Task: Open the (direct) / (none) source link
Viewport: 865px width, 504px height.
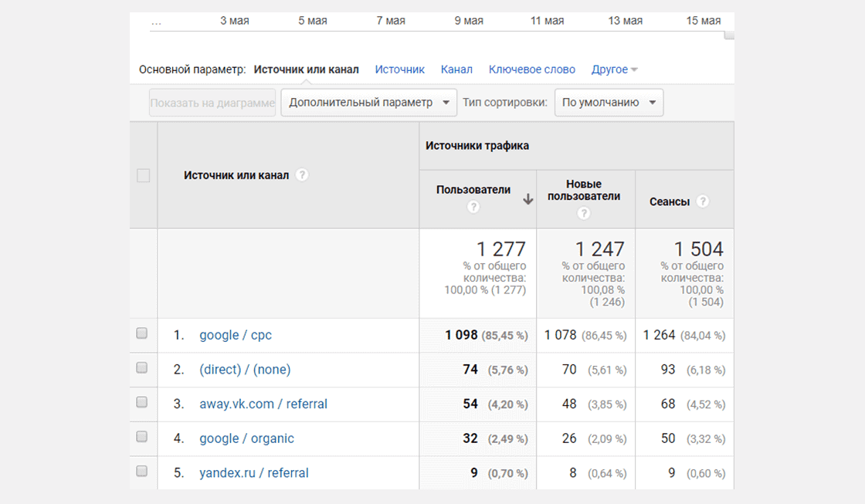Action: point(245,370)
